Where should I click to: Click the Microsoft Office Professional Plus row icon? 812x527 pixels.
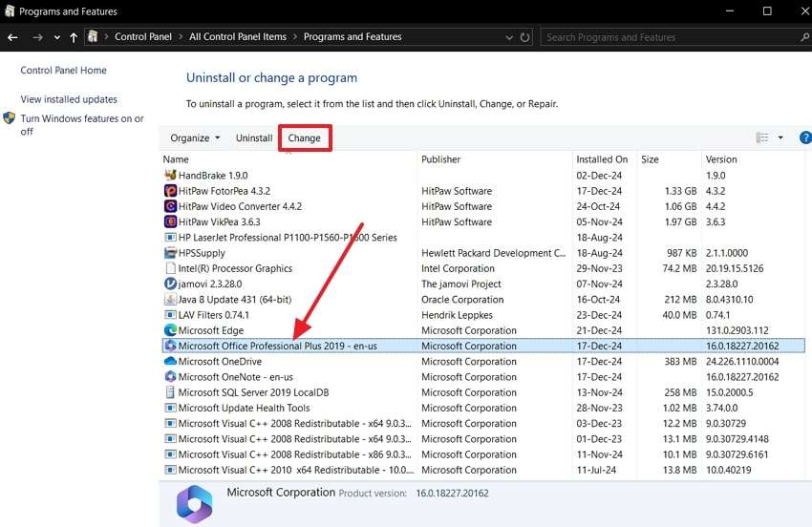(170, 346)
